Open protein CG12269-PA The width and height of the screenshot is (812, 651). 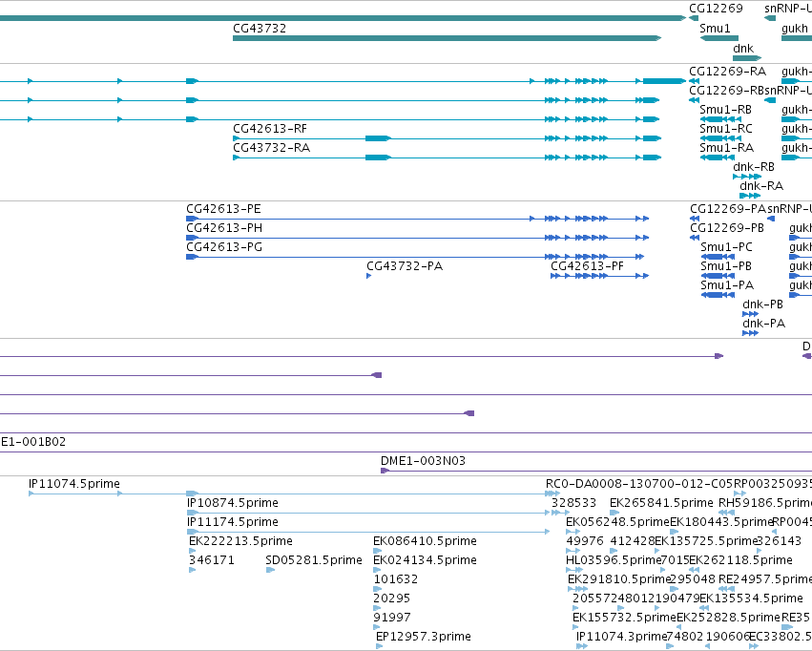point(728,209)
